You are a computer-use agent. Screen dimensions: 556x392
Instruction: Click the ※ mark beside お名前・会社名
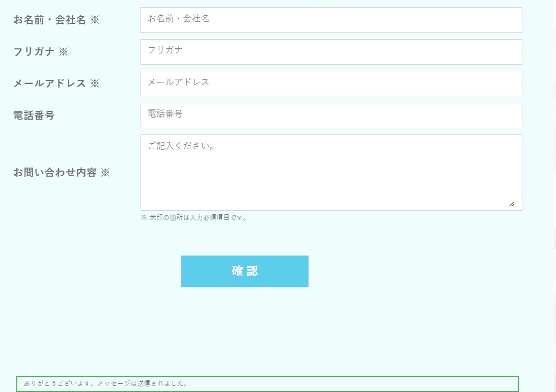click(95, 20)
